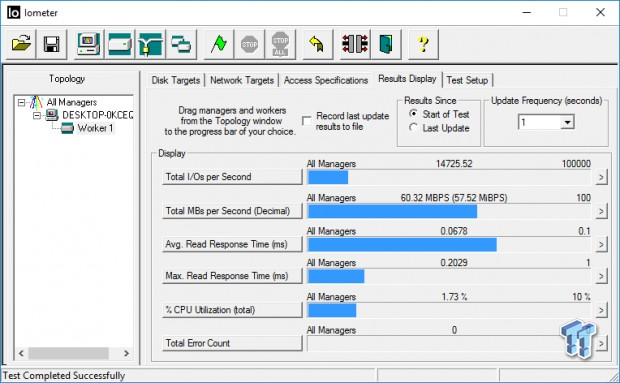
Task: Select the DESKTOP-0KCEQ computer icon
Action: 51,115
